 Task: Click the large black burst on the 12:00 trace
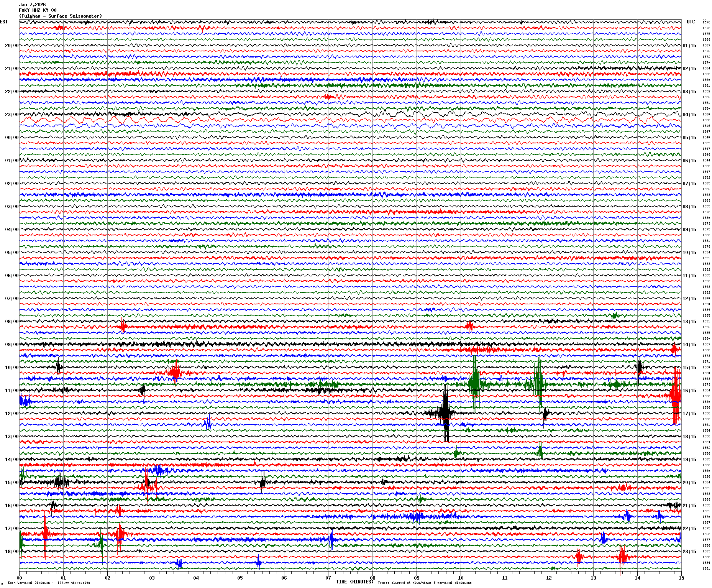[445, 412]
